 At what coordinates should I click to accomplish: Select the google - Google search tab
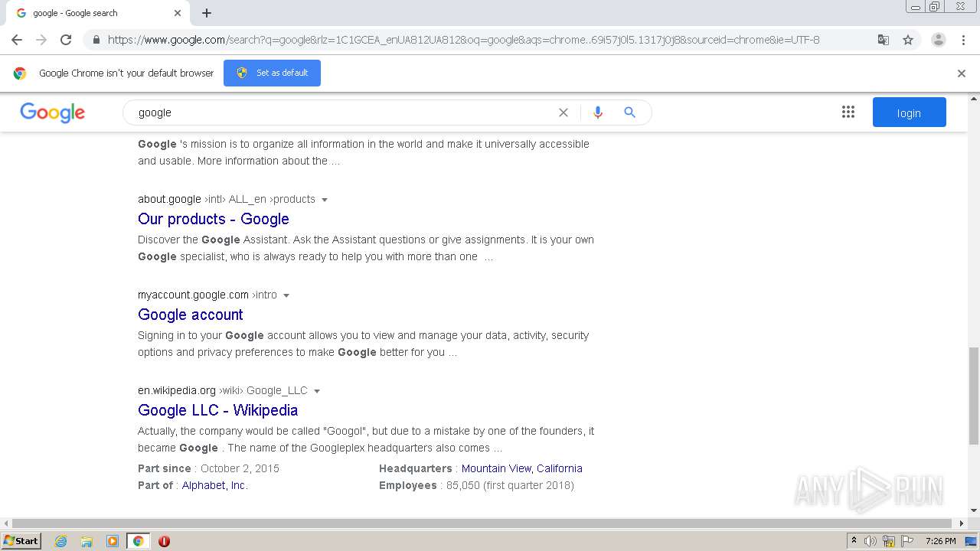(98, 13)
